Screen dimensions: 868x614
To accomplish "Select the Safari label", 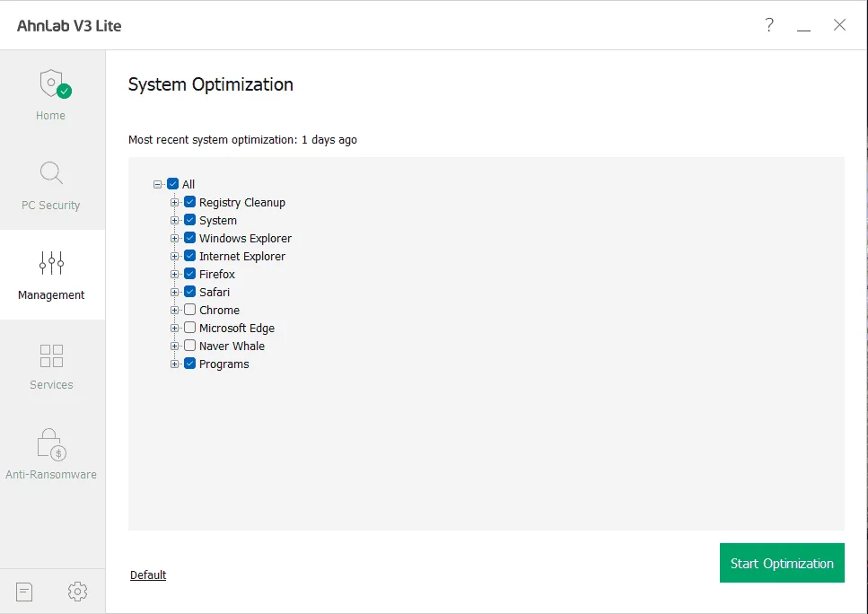I will pyautogui.click(x=215, y=293).
